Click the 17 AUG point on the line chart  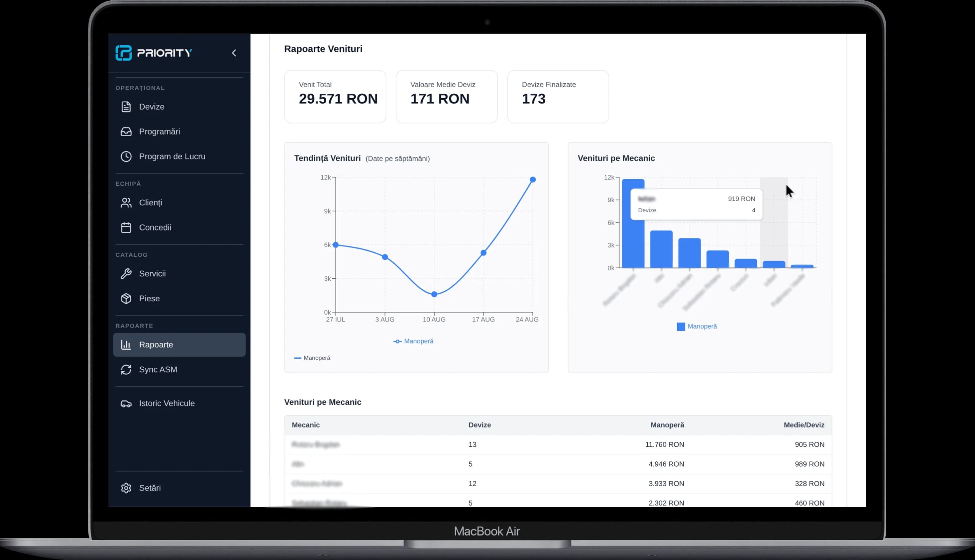click(x=483, y=253)
